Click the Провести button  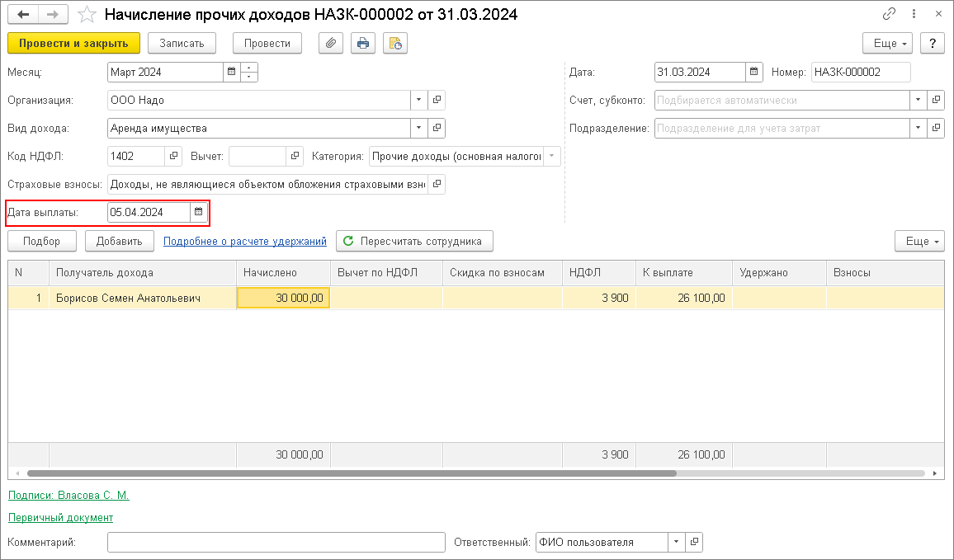coord(267,43)
